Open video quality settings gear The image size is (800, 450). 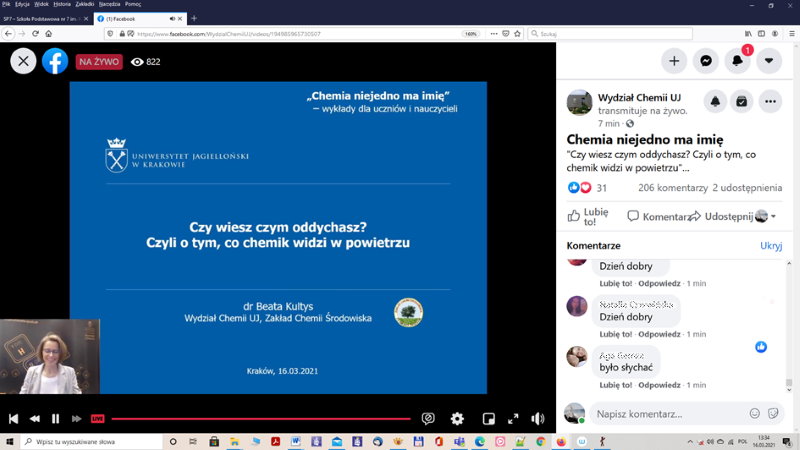tap(457, 419)
